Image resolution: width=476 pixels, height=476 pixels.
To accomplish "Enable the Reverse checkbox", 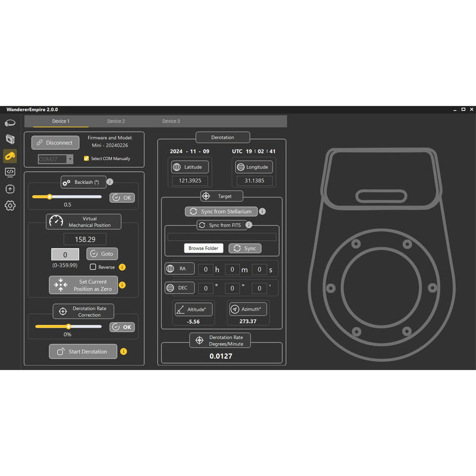I will pyautogui.click(x=93, y=267).
